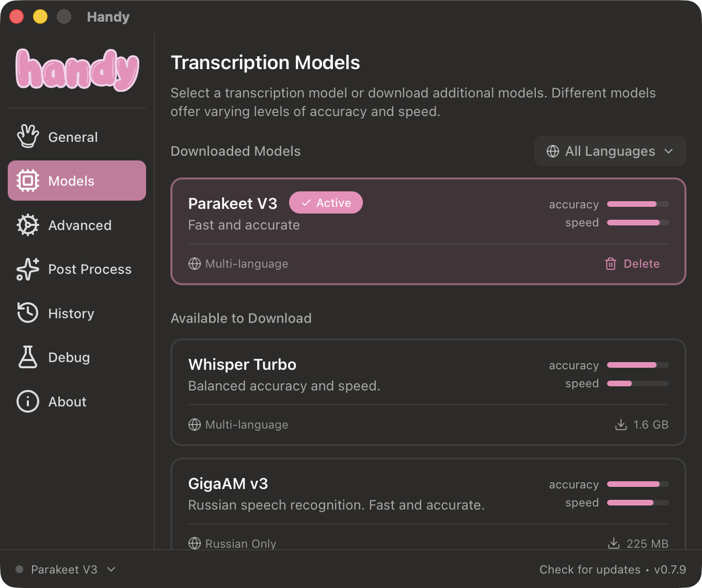Open the All Languages dropdown
Viewport: 702px width, 588px height.
[x=610, y=151]
